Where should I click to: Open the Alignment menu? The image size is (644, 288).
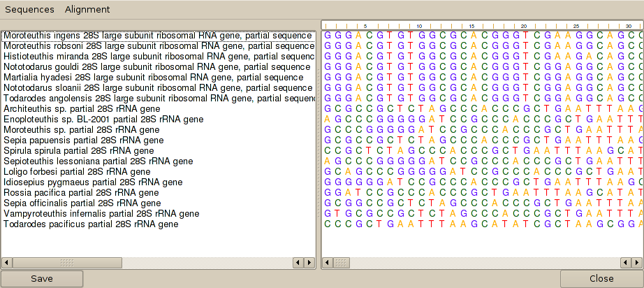pyautogui.click(x=87, y=9)
